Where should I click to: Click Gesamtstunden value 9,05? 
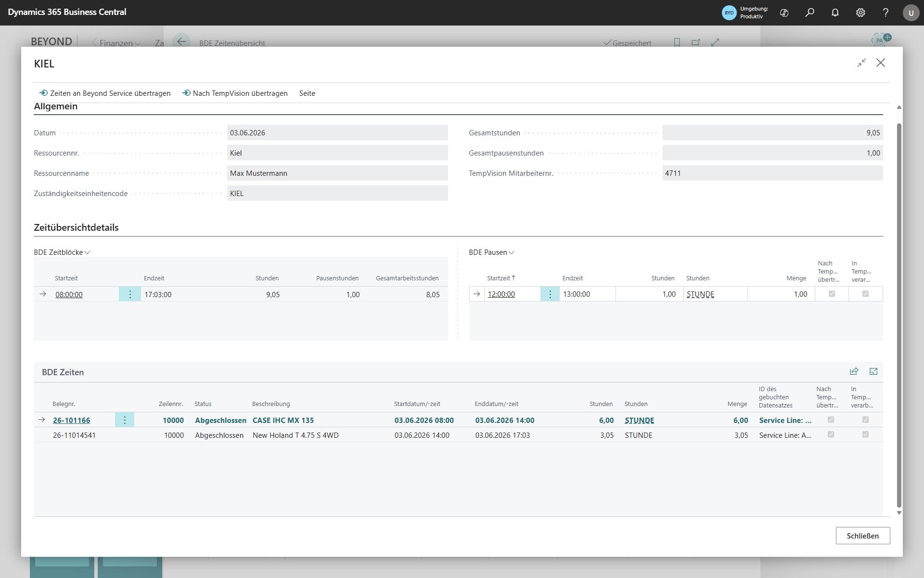coord(772,132)
